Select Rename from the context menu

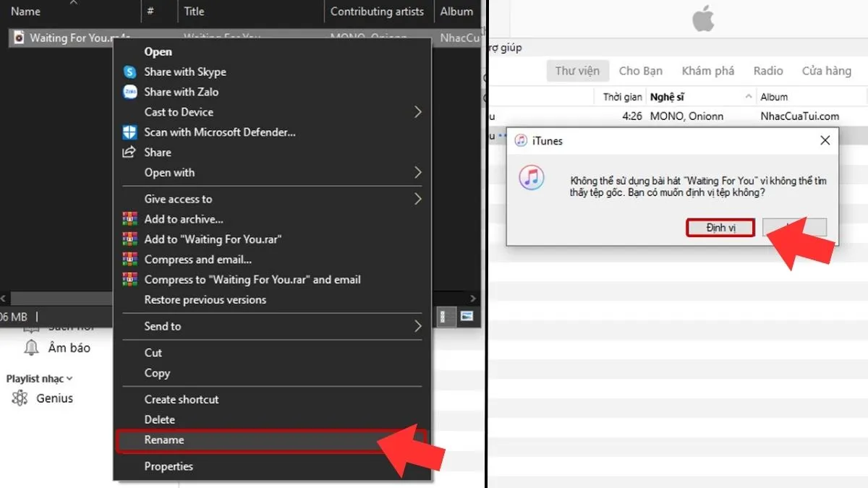click(164, 440)
